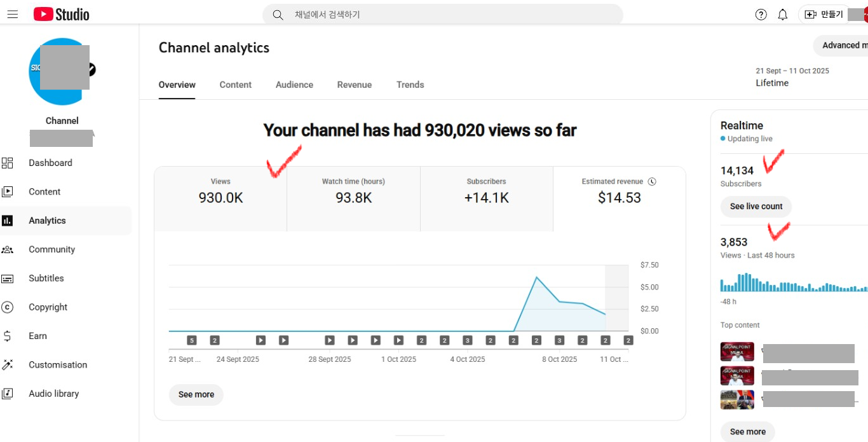Click the Dashboard sidebar icon
Screen dimensions: 868x442
click(x=8, y=163)
